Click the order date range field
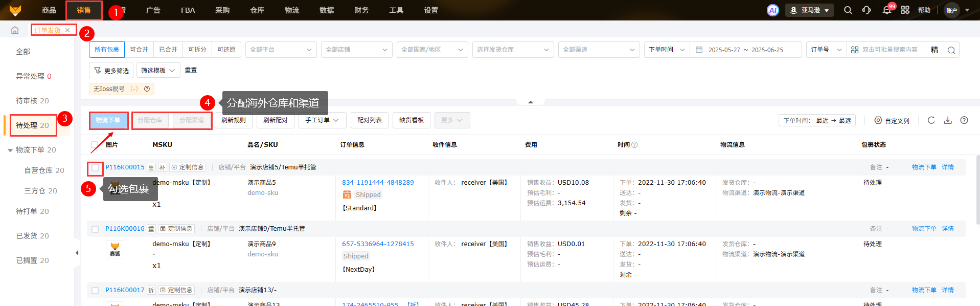This screenshot has height=306, width=980. [745, 50]
